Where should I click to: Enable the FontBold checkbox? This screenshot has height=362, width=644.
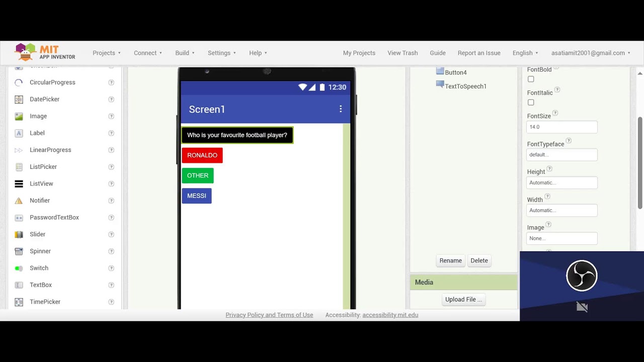click(531, 79)
